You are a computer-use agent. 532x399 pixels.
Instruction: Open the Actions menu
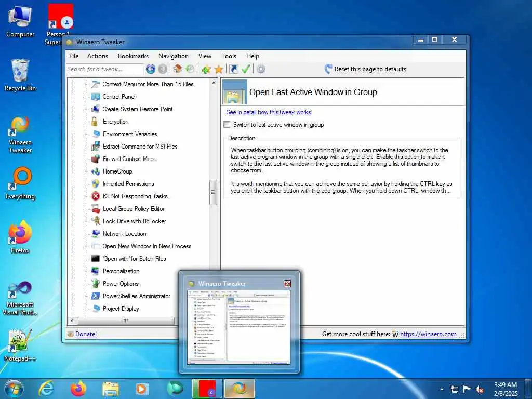click(97, 56)
